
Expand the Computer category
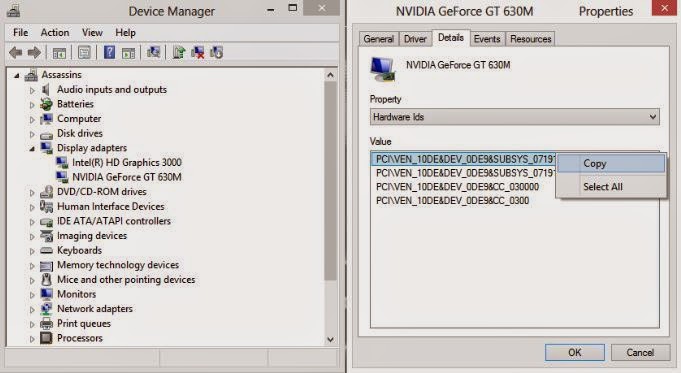pos(32,119)
